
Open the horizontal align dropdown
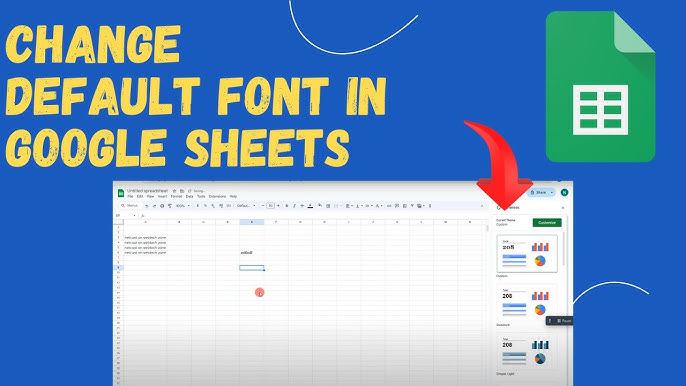click(x=349, y=206)
